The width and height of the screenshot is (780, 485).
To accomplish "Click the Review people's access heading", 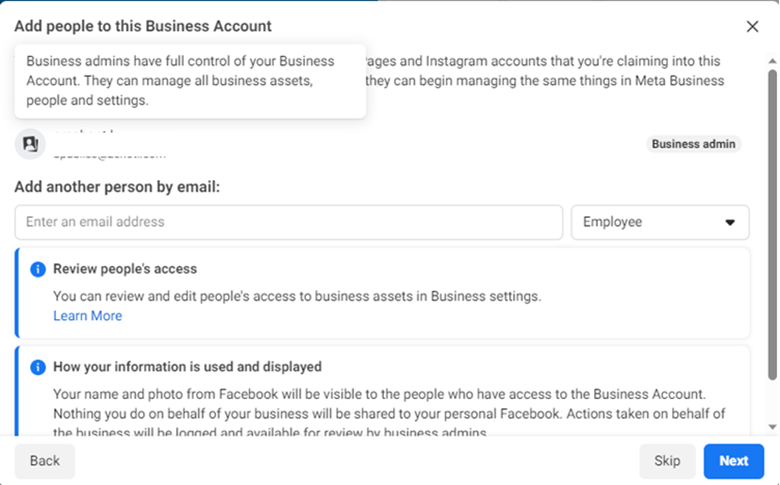I will pos(125,269).
